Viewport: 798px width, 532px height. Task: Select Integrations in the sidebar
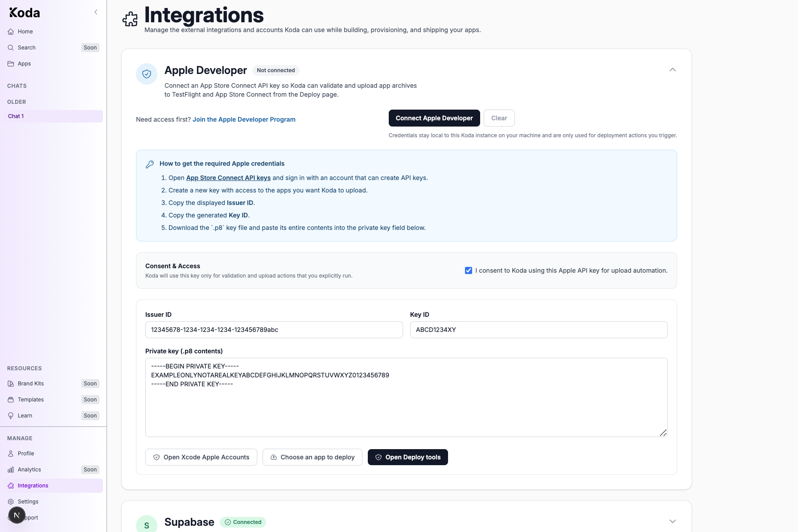click(x=53, y=486)
